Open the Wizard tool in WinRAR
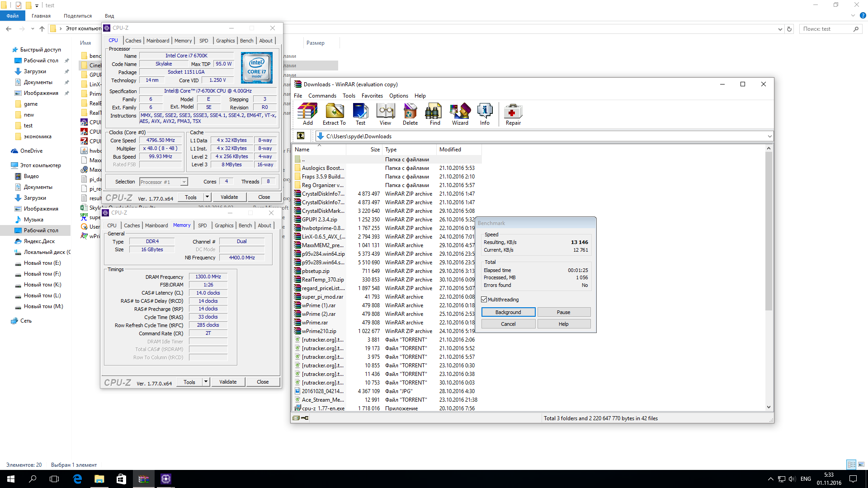Image resolution: width=868 pixels, height=488 pixels. point(460,114)
